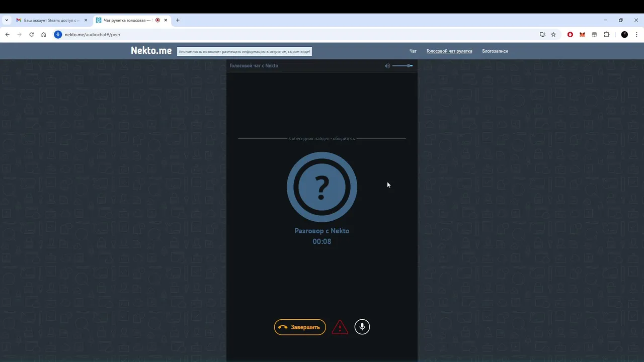The image size is (644, 362).
Task: Close the Чат рулетка голосовая tab
Action: [166, 20]
